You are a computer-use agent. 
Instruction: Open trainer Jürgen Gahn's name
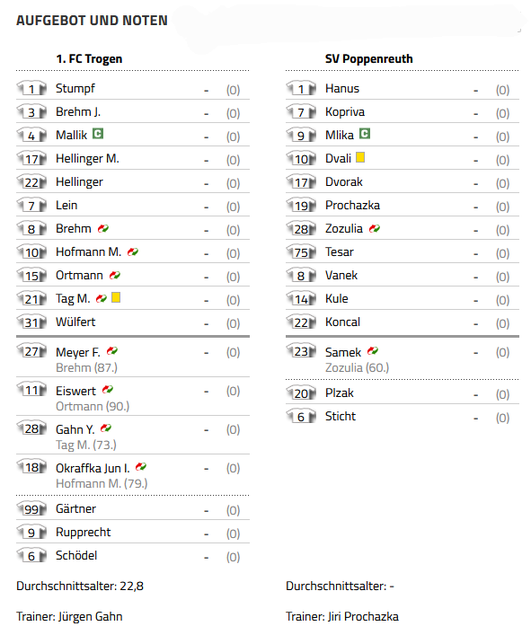tap(90, 616)
